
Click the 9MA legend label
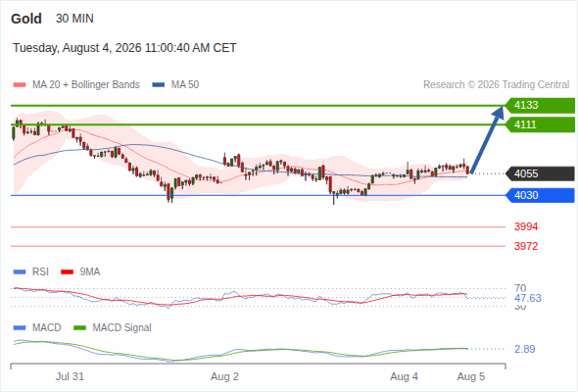point(90,271)
